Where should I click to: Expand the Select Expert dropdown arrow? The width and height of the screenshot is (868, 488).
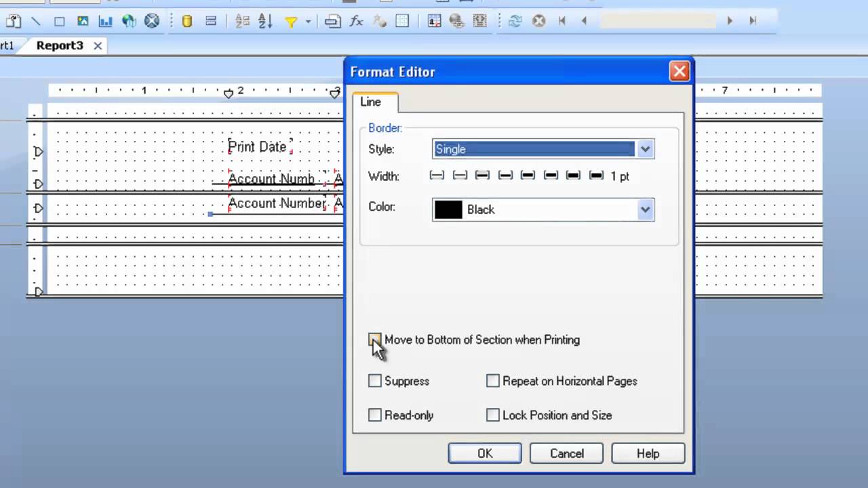pos(308,22)
